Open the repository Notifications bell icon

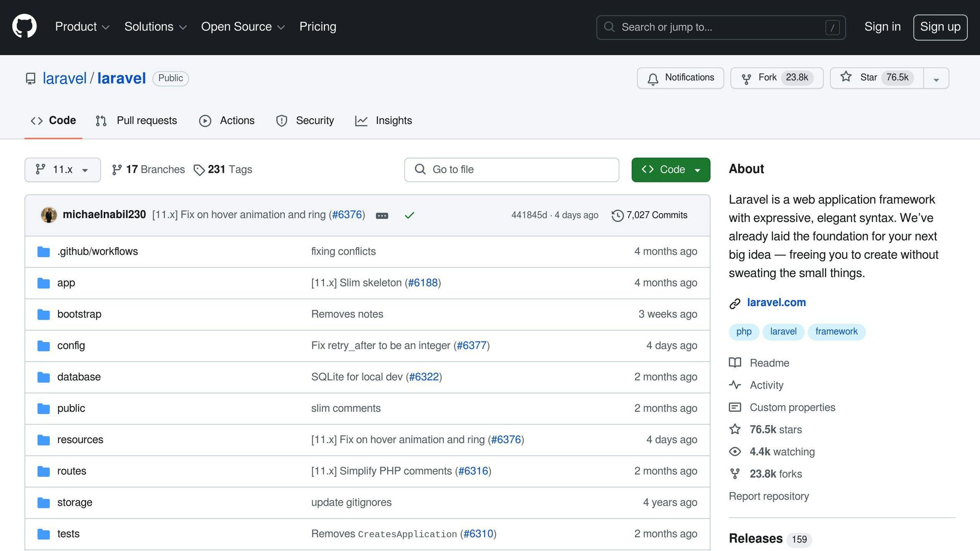point(653,78)
